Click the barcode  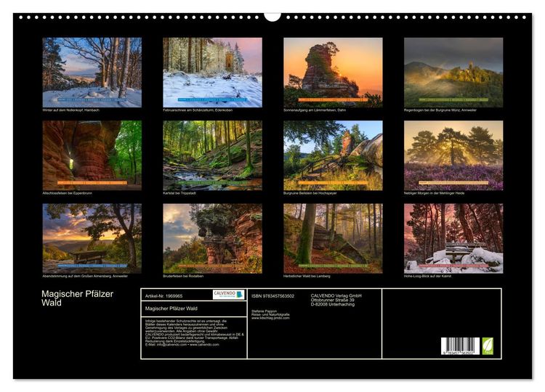pos(460,346)
